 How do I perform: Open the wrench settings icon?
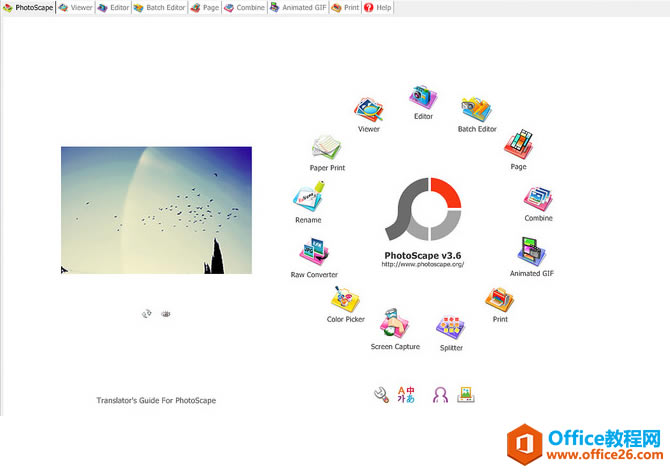pyautogui.click(x=381, y=395)
